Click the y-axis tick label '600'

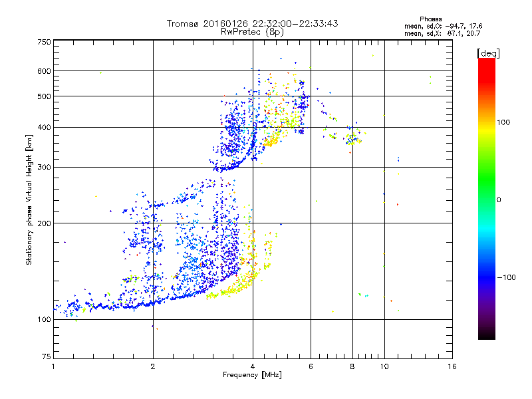pyautogui.click(x=45, y=71)
